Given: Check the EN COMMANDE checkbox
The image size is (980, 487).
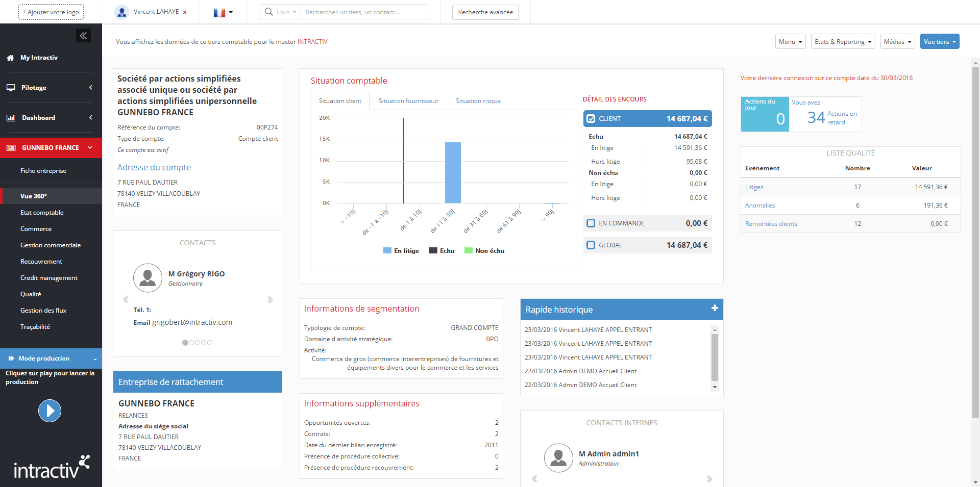Looking at the screenshot, I should (x=591, y=223).
